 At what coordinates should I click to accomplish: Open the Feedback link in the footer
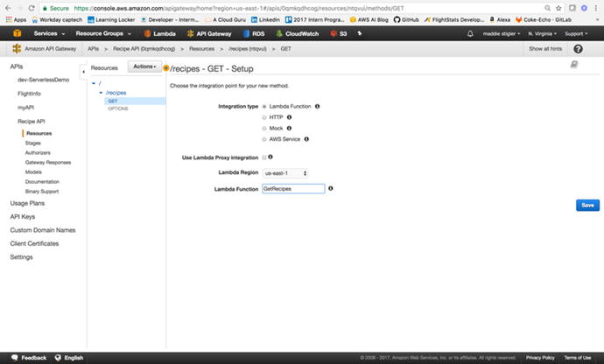(29, 358)
